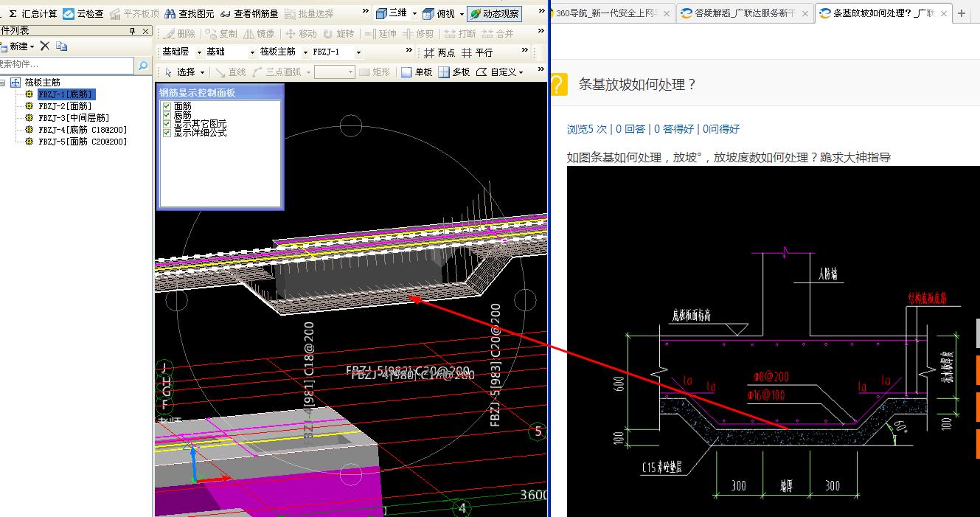Uncheck 显示其它图元 option

click(x=167, y=125)
